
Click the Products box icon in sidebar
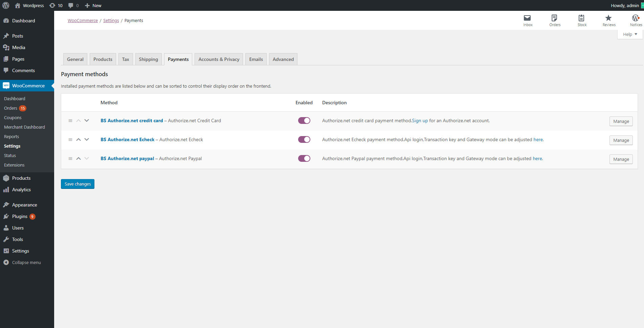click(x=6, y=178)
